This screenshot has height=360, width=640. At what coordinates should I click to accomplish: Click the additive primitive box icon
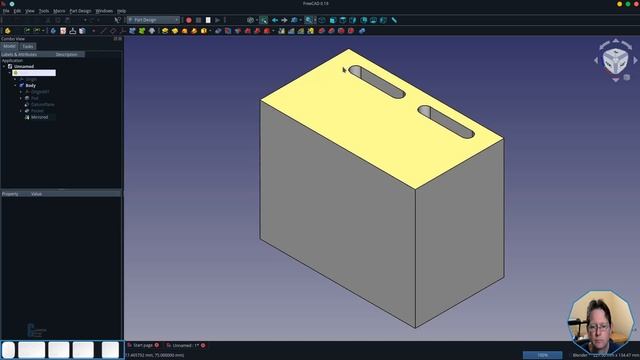click(204, 31)
